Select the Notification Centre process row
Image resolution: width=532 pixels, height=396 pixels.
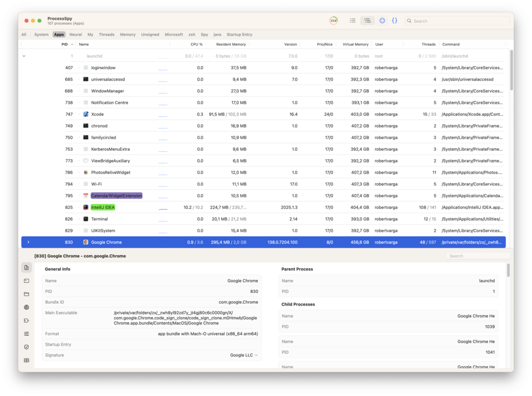click(263, 103)
